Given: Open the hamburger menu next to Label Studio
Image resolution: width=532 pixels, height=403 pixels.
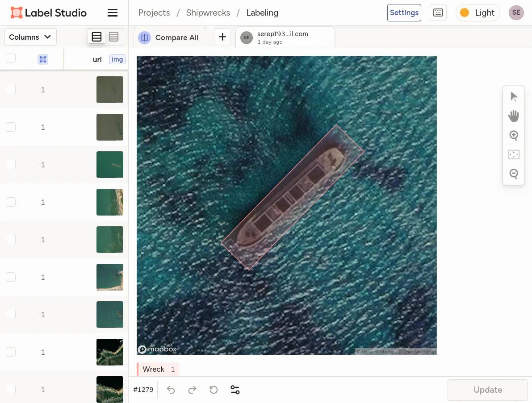Looking at the screenshot, I should point(113,13).
